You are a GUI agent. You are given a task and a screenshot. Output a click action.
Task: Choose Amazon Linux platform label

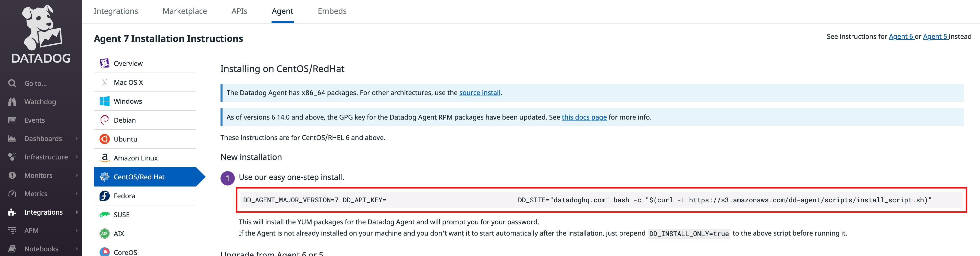pos(136,158)
